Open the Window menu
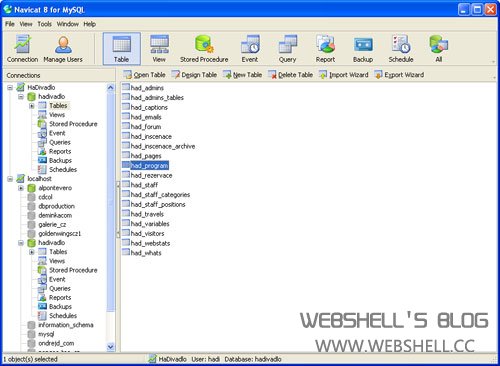The width and height of the screenshot is (500, 366). (68, 24)
